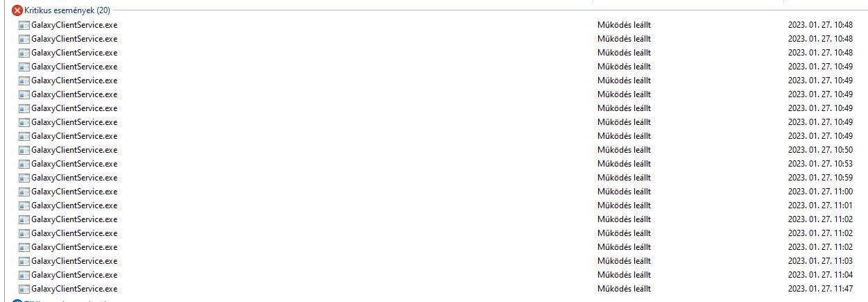The height and width of the screenshot is (302, 868).
Task: Click the program icon on the 11:47 entry
Action: click(24, 289)
